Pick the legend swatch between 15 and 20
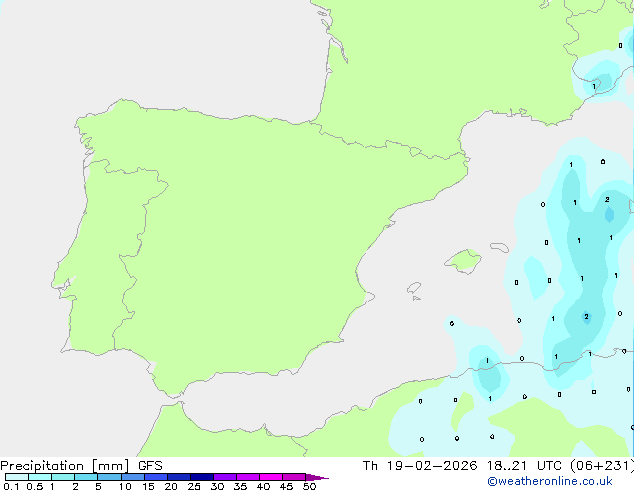 [156, 477]
